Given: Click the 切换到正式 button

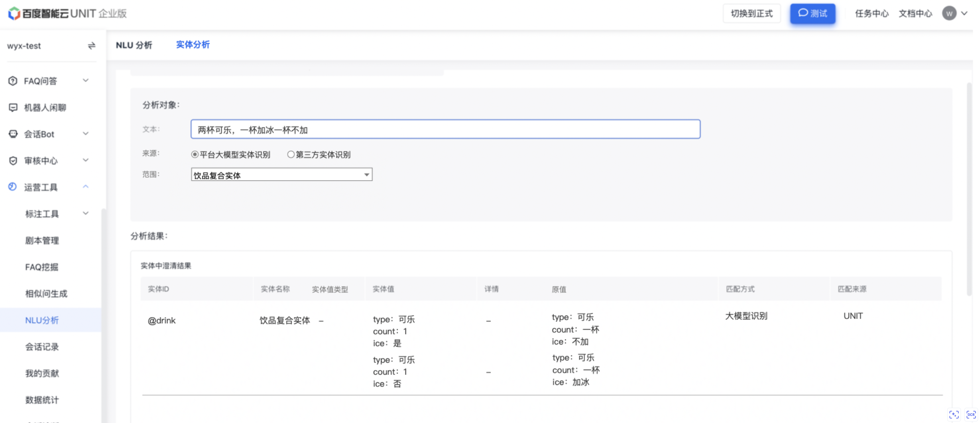Looking at the screenshot, I should pyautogui.click(x=752, y=14).
